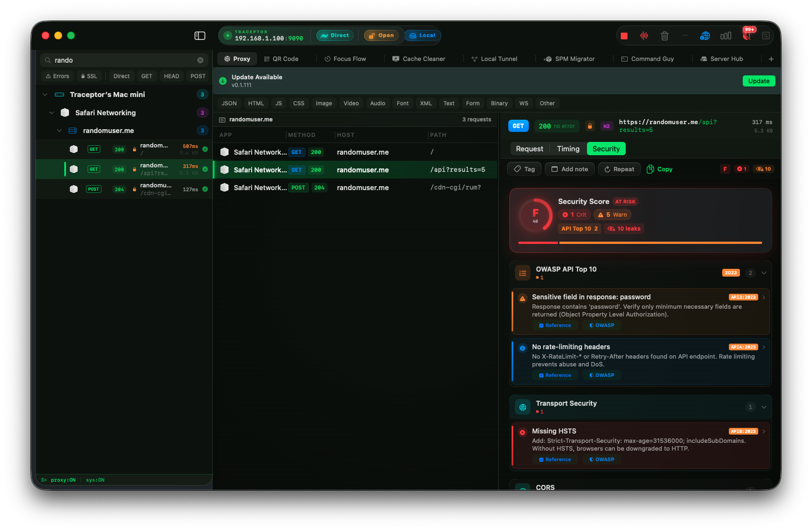Click the far-right toolbar layout icon

[x=766, y=36]
